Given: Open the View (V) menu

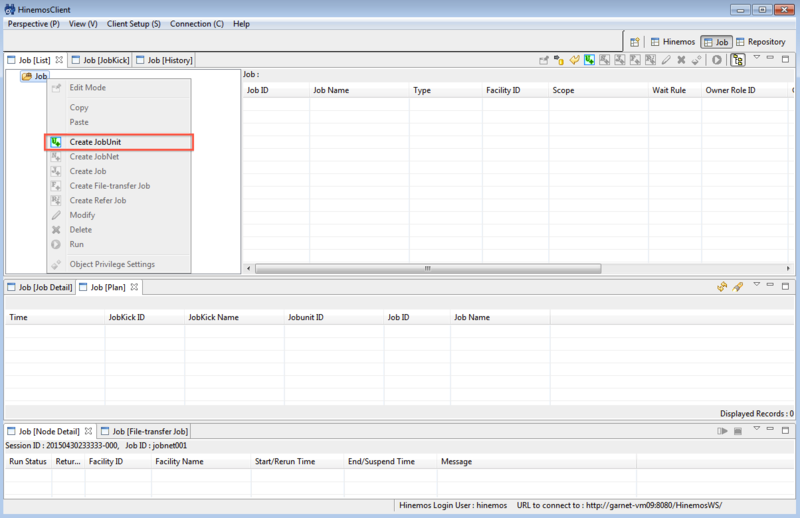Looking at the screenshot, I should (x=83, y=24).
